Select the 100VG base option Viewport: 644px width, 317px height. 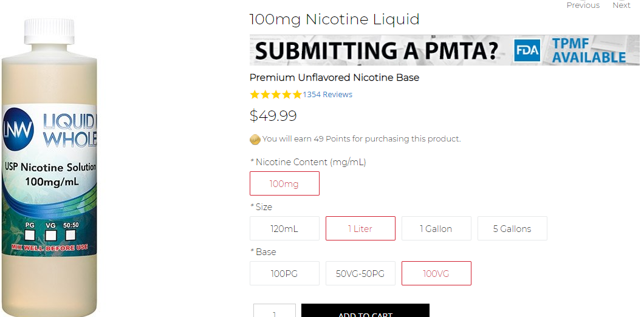click(x=436, y=273)
